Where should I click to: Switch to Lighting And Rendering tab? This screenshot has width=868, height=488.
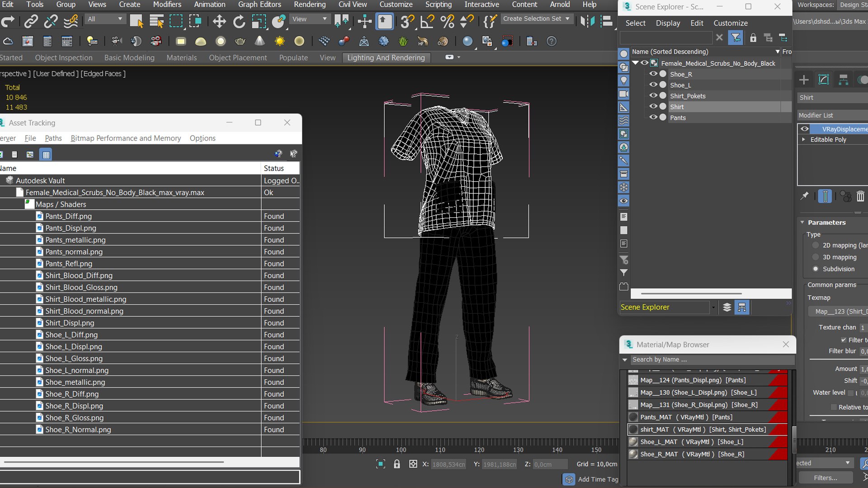(386, 58)
